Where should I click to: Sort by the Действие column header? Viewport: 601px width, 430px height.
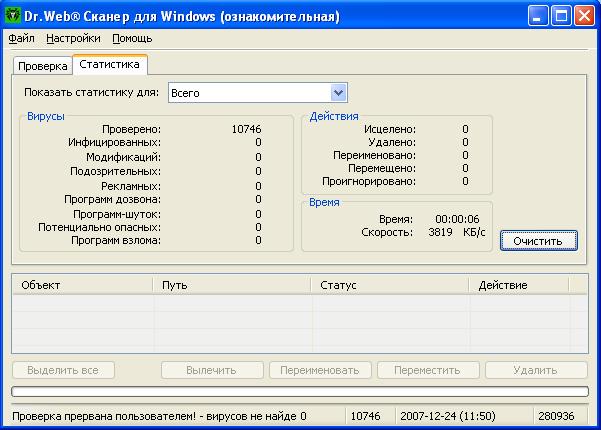click(x=519, y=285)
